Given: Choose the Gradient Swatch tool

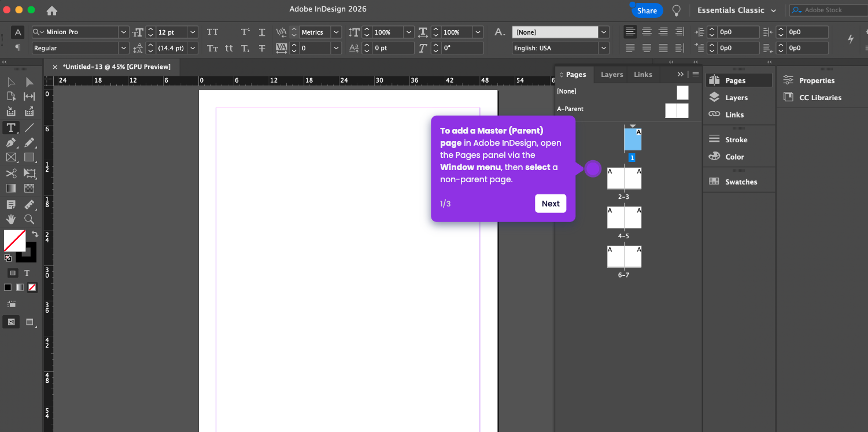Looking at the screenshot, I should point(11,188).
